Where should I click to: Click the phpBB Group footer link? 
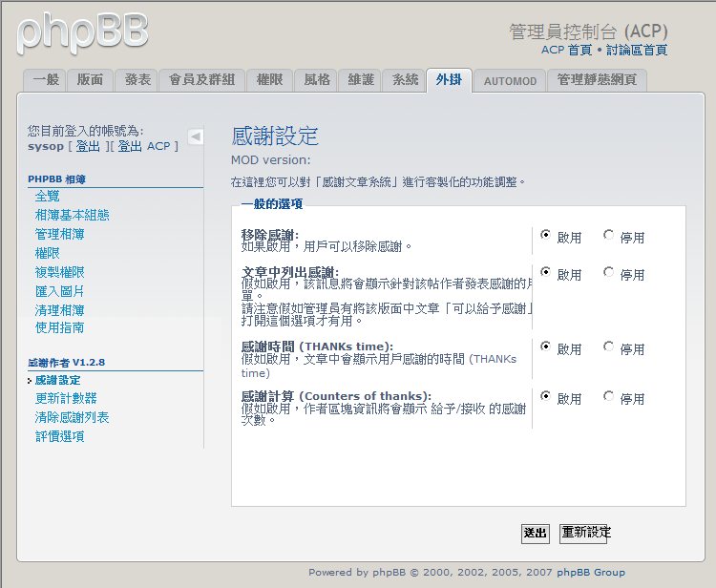point(591,573)
